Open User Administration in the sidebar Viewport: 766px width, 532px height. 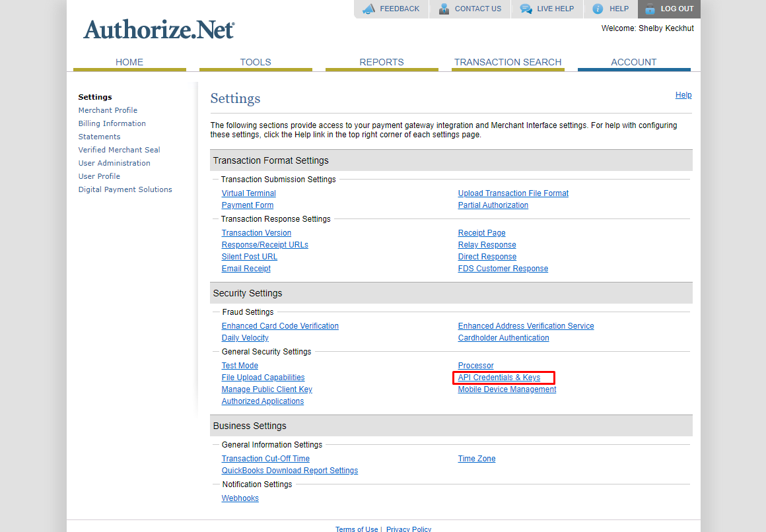pos(114,163)
